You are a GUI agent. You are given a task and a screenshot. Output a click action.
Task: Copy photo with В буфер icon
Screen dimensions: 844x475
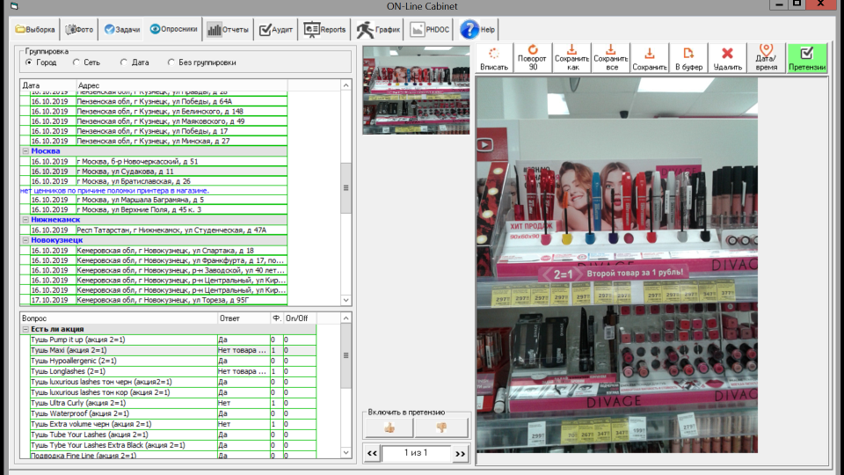[688, 58]
